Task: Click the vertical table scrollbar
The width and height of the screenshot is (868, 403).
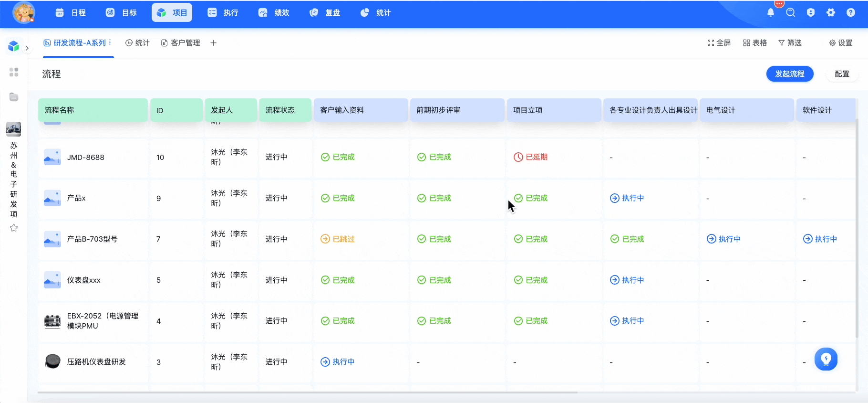Action: tap(857, 228)
